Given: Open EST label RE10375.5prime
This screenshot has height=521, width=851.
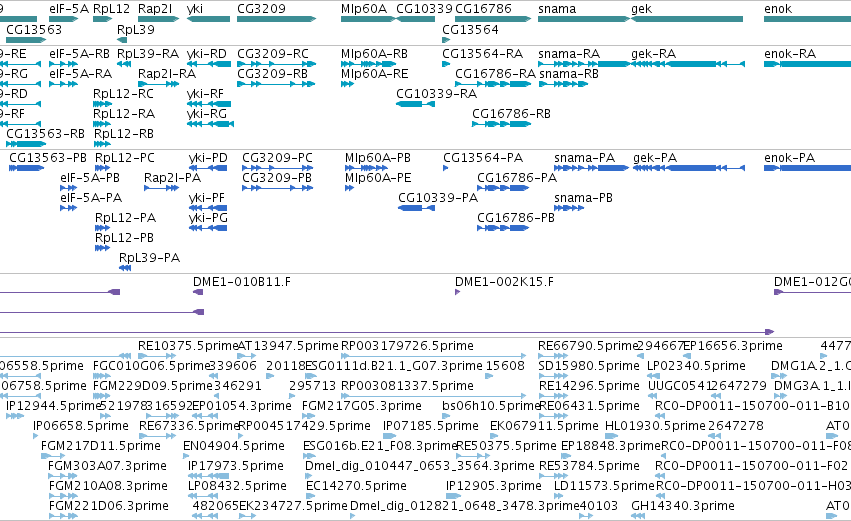Looking at the screenshot, I should pyautogui.click(x=188, y=346).
